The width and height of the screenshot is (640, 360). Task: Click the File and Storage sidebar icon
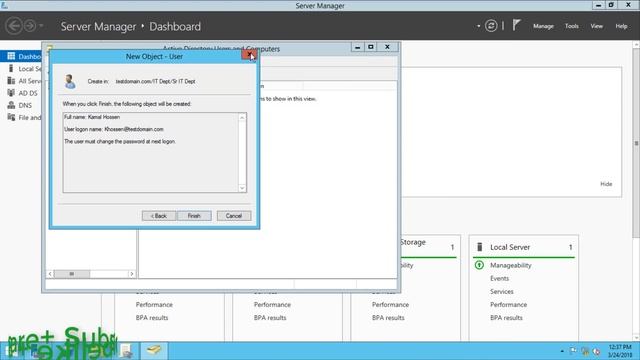[x=11, y=118]
